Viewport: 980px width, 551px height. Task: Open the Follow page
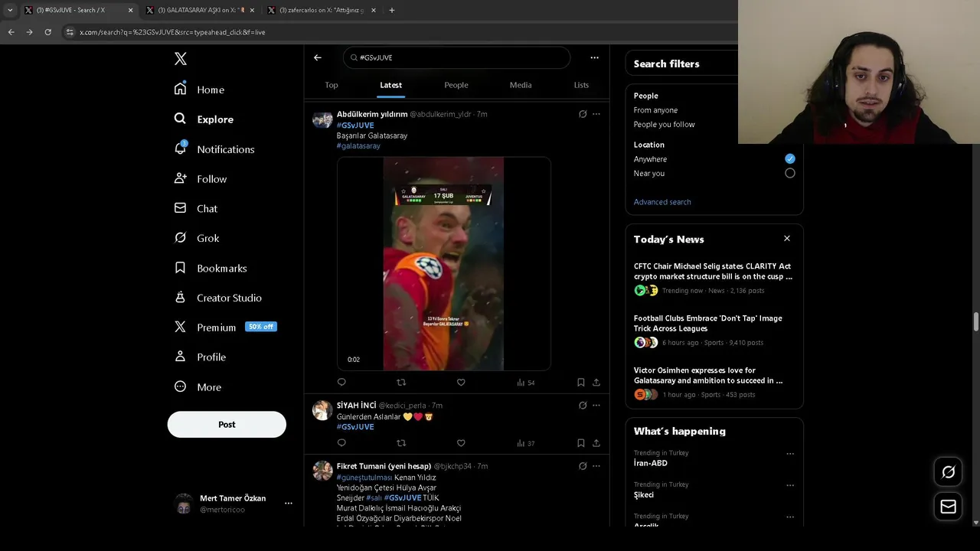[x=201, y=179]
